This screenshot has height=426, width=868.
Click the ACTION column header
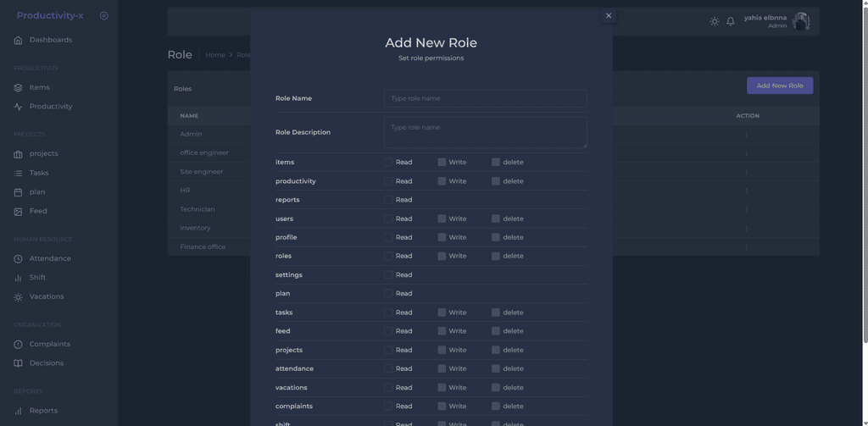[x=748, y=116]
